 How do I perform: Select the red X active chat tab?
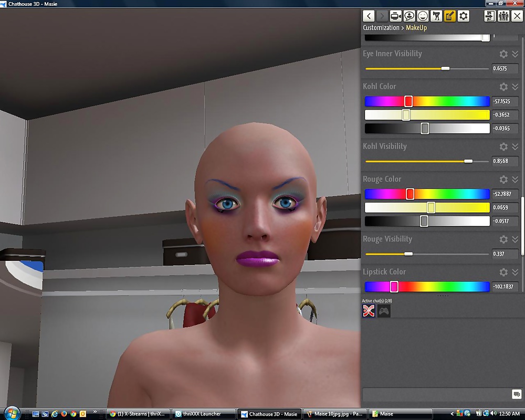pos(369,311)
